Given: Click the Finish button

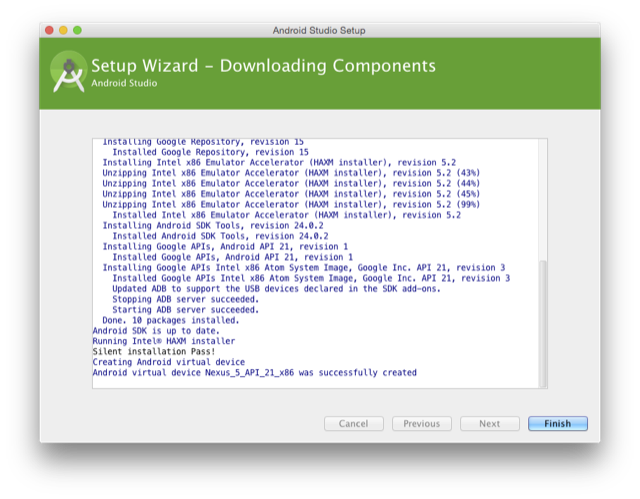Looking at the screenshot, I should 558,424.
